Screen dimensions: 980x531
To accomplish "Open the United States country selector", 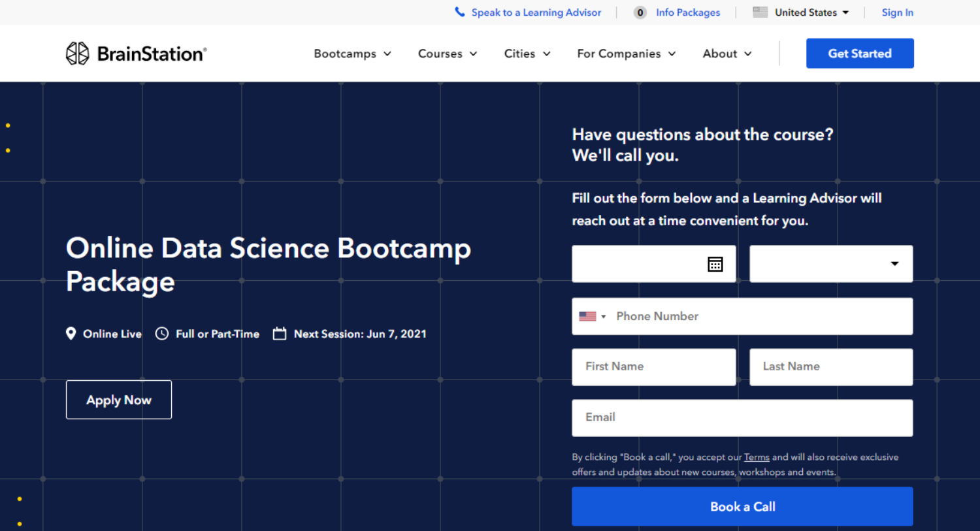I will click(800, 12).
